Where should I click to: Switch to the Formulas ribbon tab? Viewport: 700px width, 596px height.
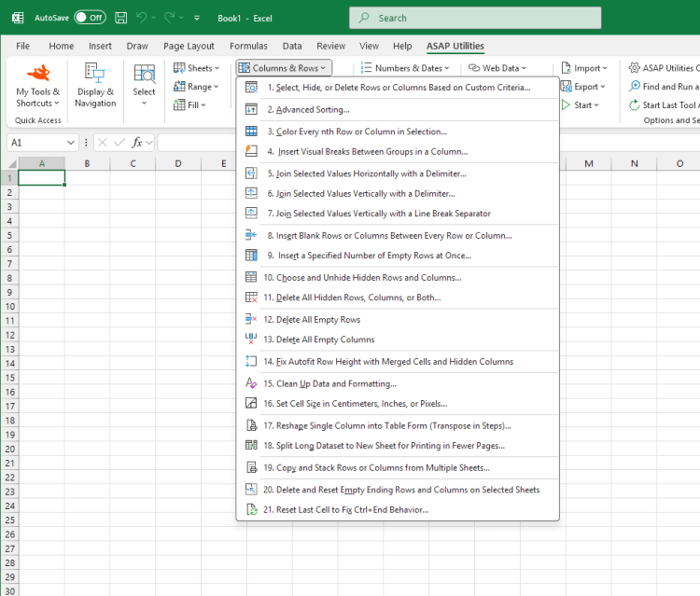[x=248, y=46]
